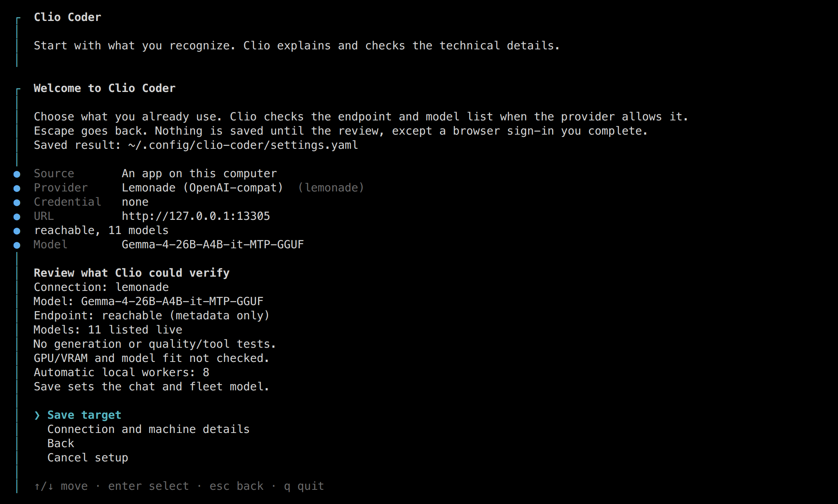Open Connection and machine details
This screenshot has width=838, height=504.
(x=148, y=429)
